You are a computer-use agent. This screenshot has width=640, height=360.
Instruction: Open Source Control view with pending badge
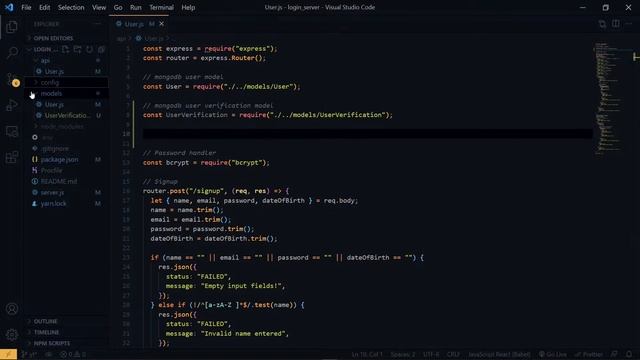[12, 79]
